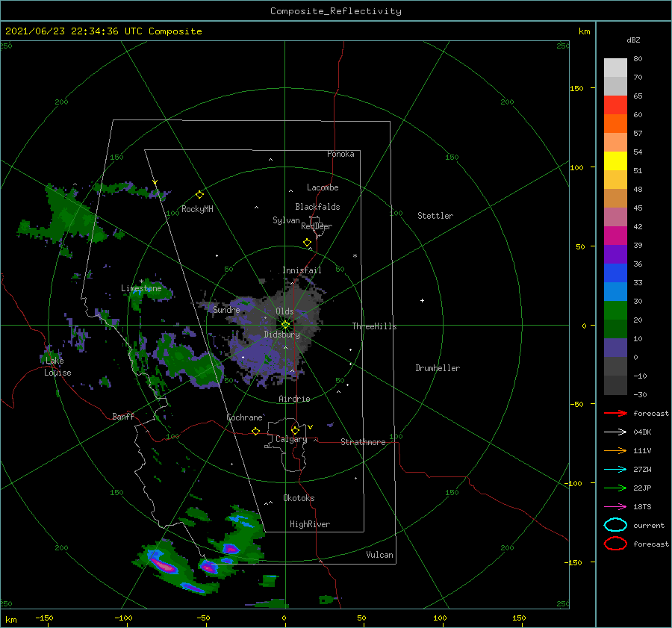Click the Drumheller label on the map
This screenshot has width=672, height=628.
pos(438,368)
